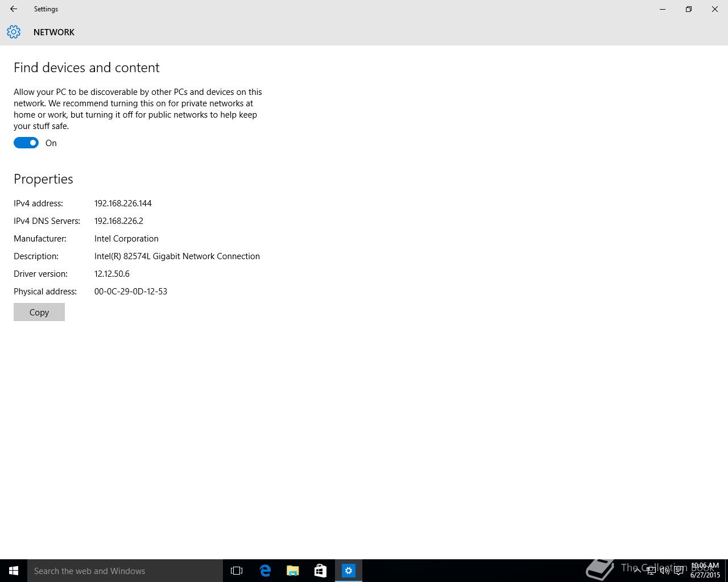Screen dimensions: 728x582
Task: Open the Action Center notifications icon
Action: 679,571
